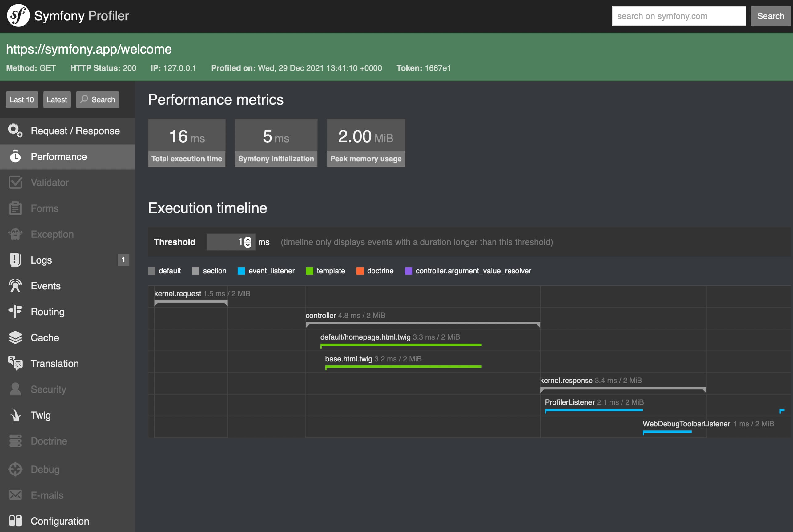The height and width of the screenshot is (532, 793).
Task: Click the Last 10 button
Action: coord(21,99)
